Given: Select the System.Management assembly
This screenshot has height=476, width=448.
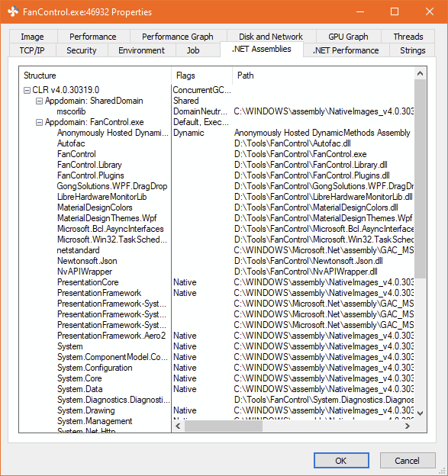Looking at the screenshot, I should coord(95,421).
